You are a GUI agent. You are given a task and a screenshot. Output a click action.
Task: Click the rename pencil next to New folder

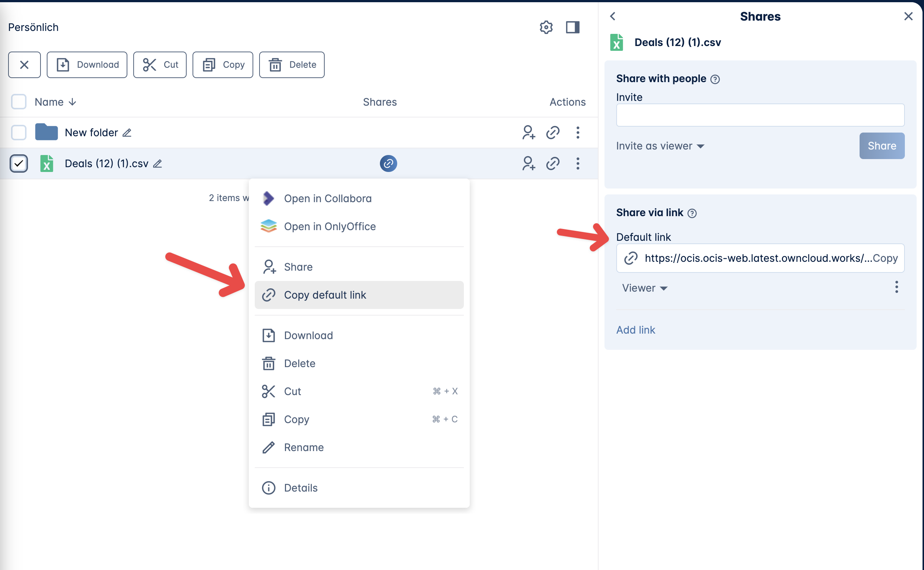click(x=127, y=133)
